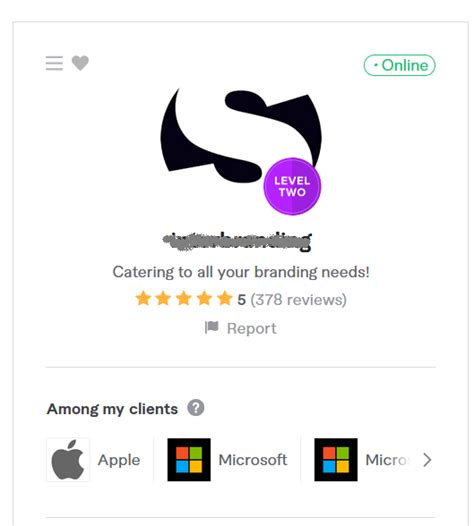This screenshot has height=526, width=474.
Task: Click the first Microsoft logo icon
Action: [x=189, y=460]
